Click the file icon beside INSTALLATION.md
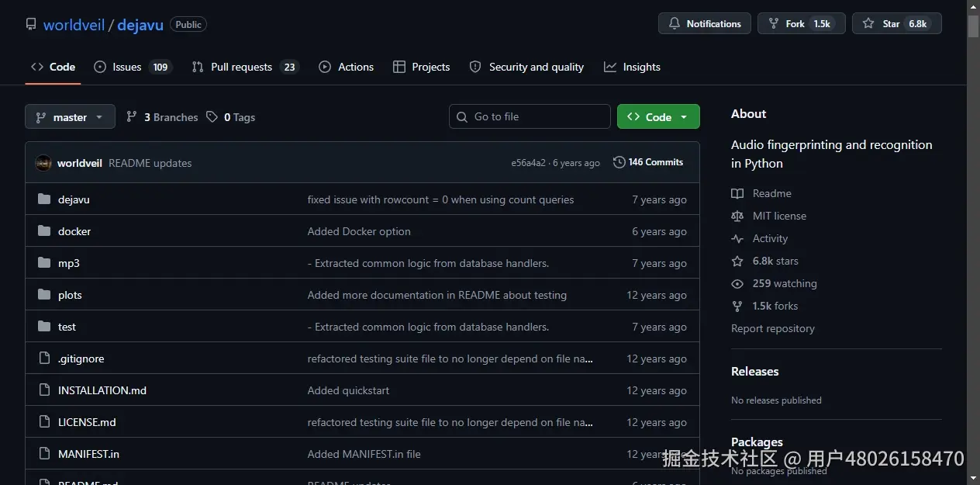The height and width of the screenshot is (485, 980). pyautogui.click(x=44, y=390)
